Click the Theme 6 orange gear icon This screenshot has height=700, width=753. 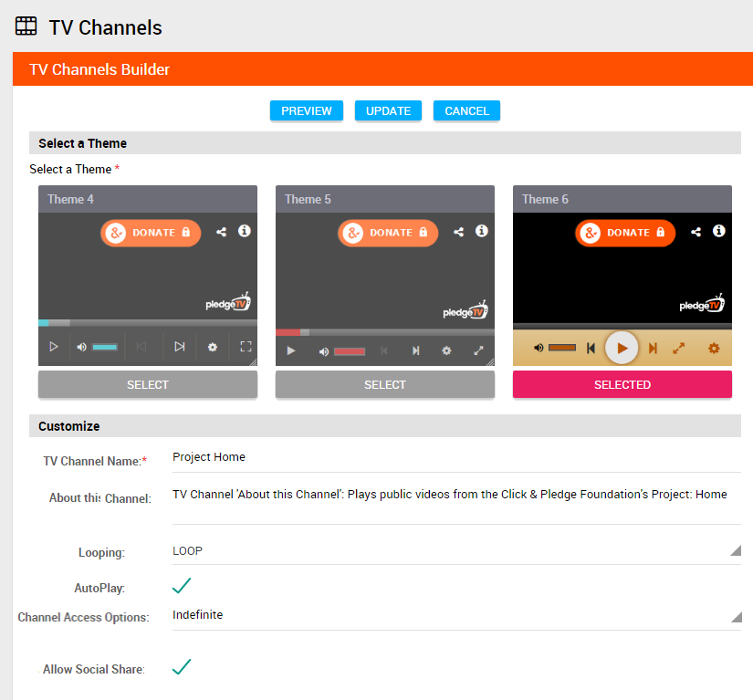pyautogui.click(x=714, y=348)
